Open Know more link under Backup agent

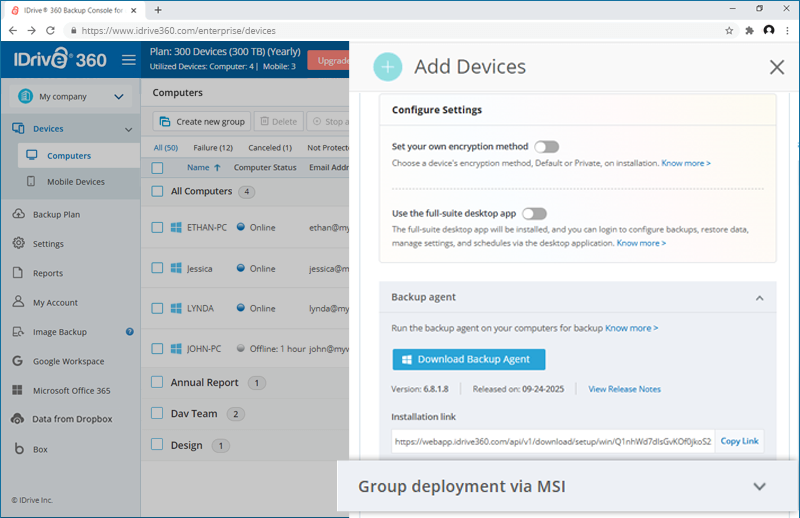tap(631, 328)
